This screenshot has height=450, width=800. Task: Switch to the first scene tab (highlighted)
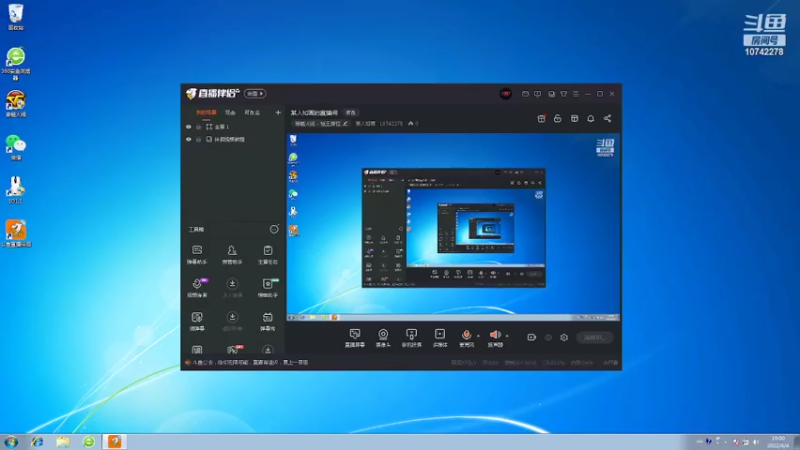pyautogui.click(x=206, y=113)
